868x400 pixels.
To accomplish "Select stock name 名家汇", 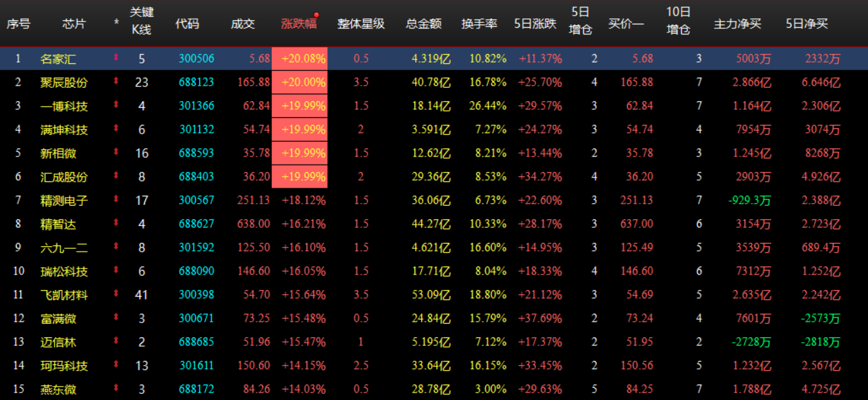I will [x=58, y=59].
